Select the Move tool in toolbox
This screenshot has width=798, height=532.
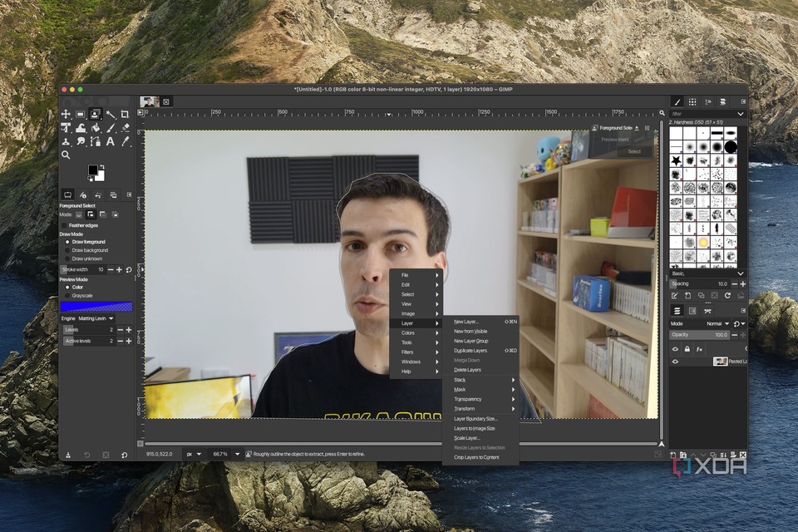(x=66, y=114)
